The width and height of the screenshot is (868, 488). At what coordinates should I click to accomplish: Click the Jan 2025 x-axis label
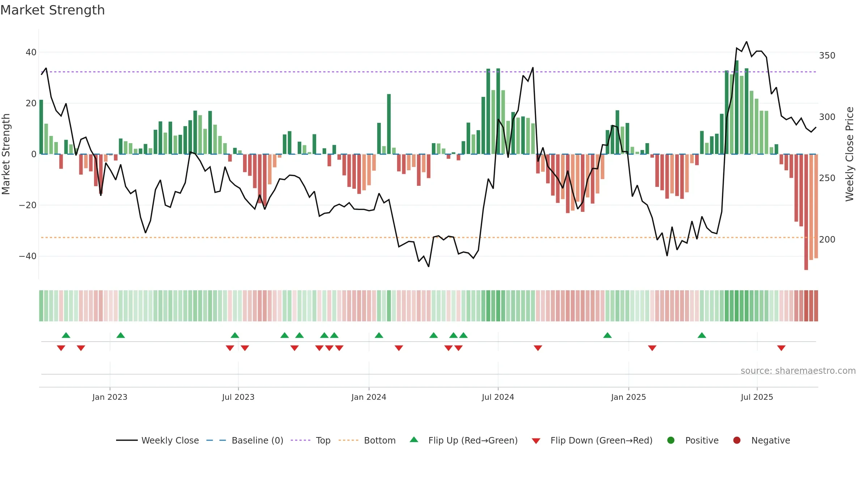[629, 397]
